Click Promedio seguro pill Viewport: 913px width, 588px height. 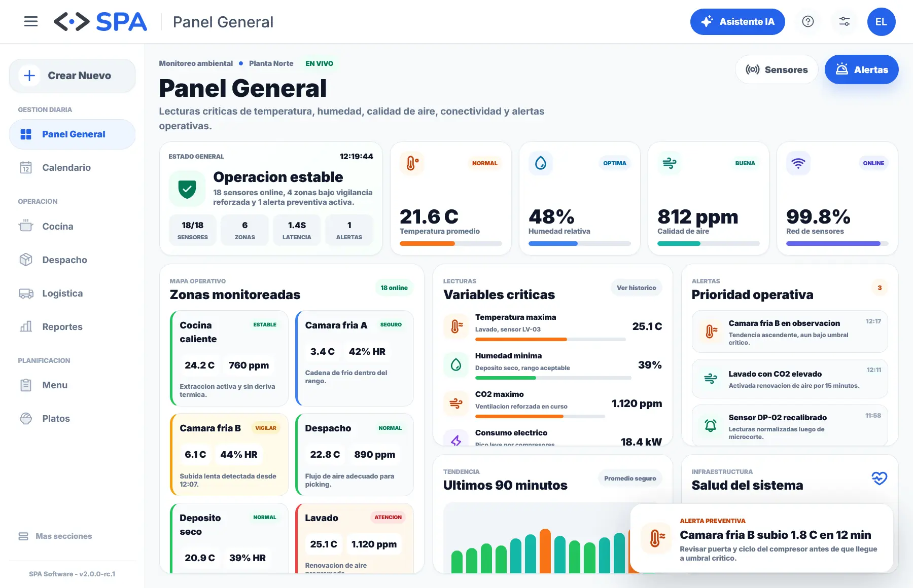pyautogui.click(x=630, y=479)
